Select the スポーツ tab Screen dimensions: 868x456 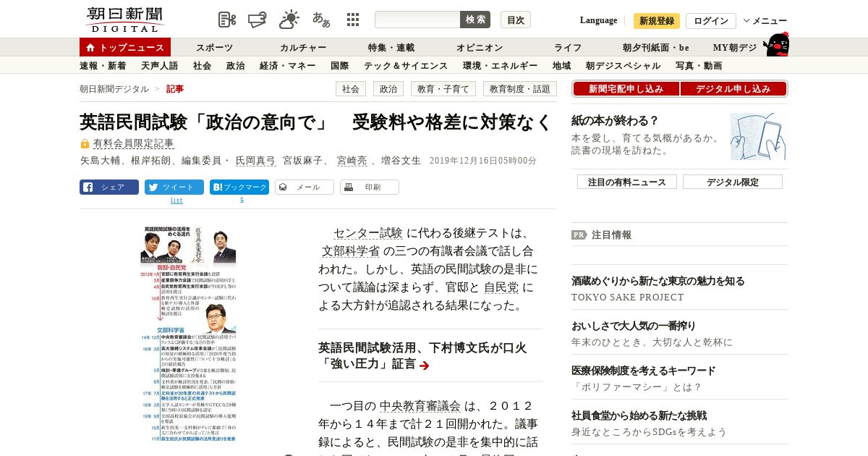click(214, 48)
